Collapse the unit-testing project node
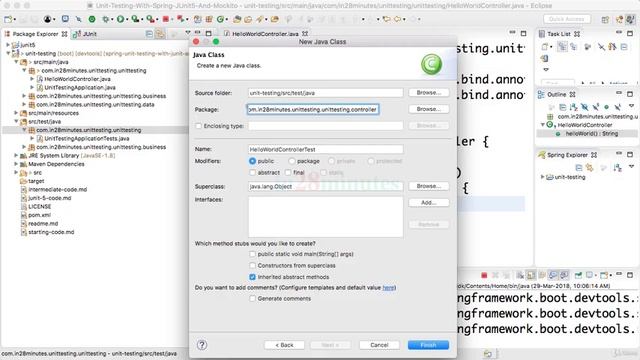Screen dimensions: 640x360 tap(8, 53)
